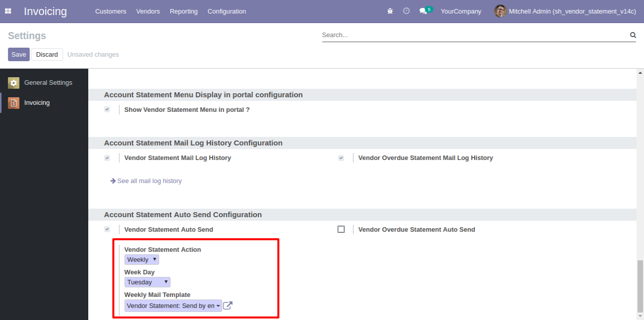
Task: Open the Configuration menu
Action: [x=227, y=11]
